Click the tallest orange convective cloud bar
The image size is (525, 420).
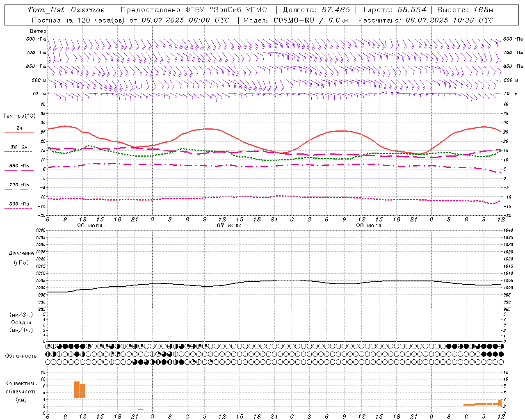pos(77,390)
